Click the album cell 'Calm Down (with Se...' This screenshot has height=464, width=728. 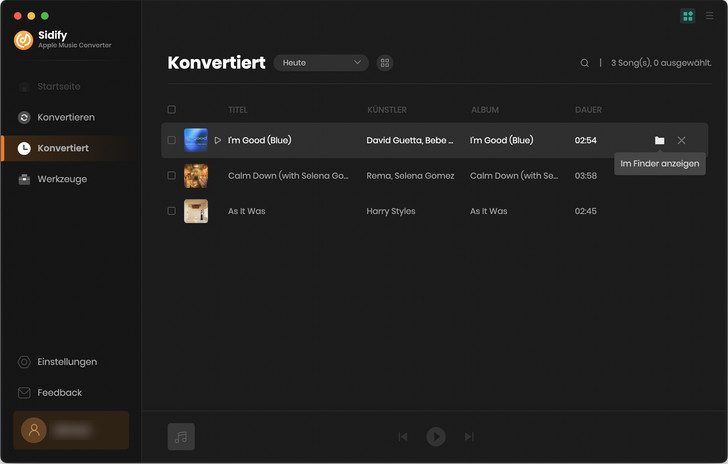pyautogui.click(x=514, y=176)
